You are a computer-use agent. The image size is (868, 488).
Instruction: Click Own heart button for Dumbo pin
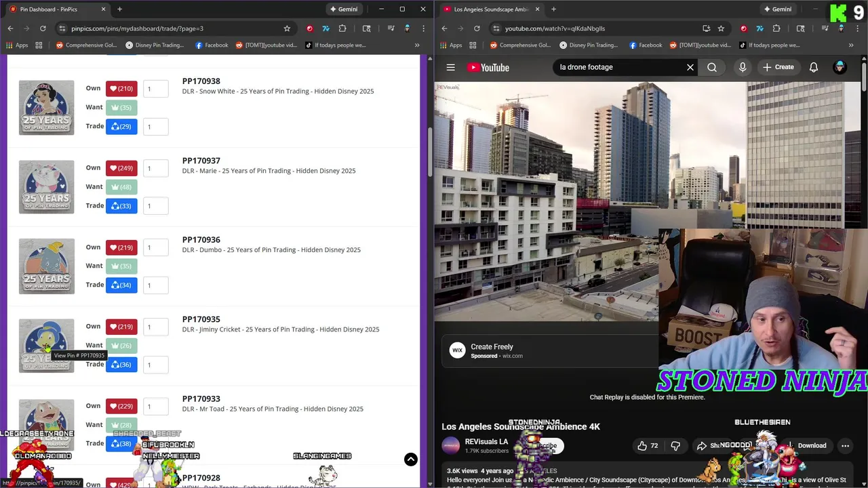tap(121, 247)
